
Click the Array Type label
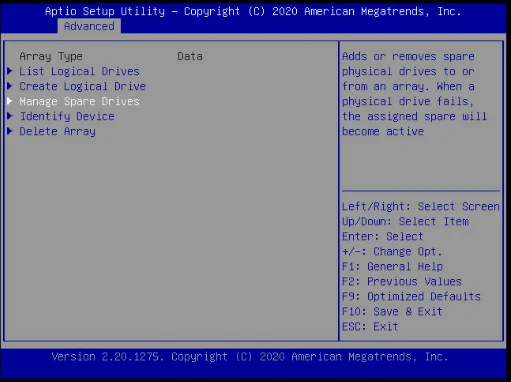pos(51,56)
